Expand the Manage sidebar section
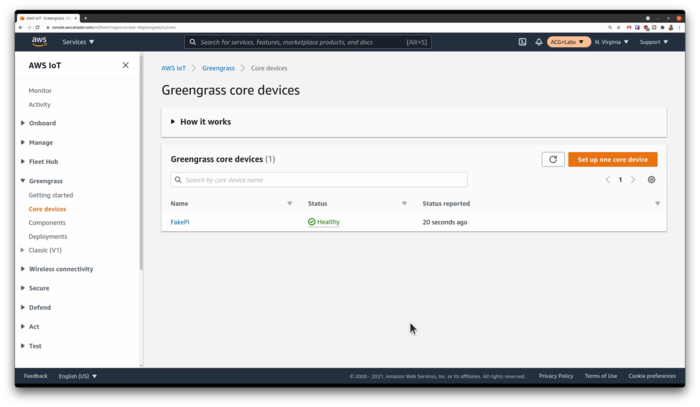 click(23, 142)
